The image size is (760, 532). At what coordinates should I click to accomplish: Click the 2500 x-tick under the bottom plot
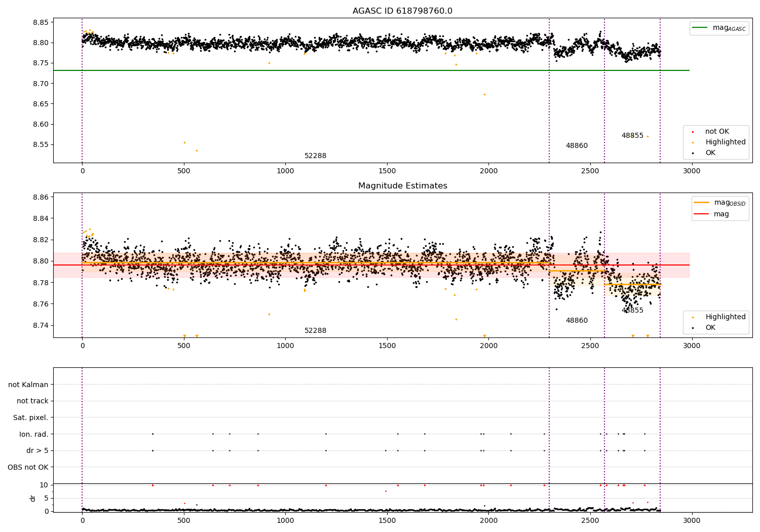(590, 520)
